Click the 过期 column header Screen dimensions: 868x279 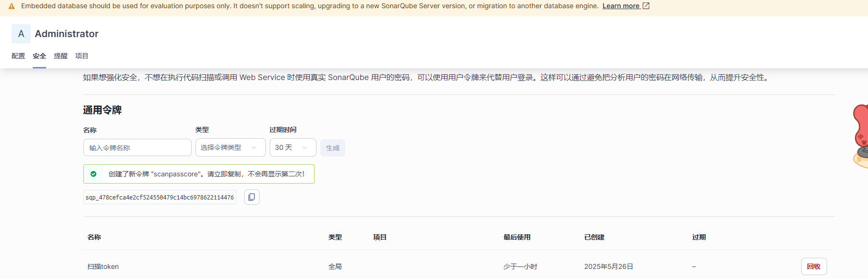coord(699,237)
